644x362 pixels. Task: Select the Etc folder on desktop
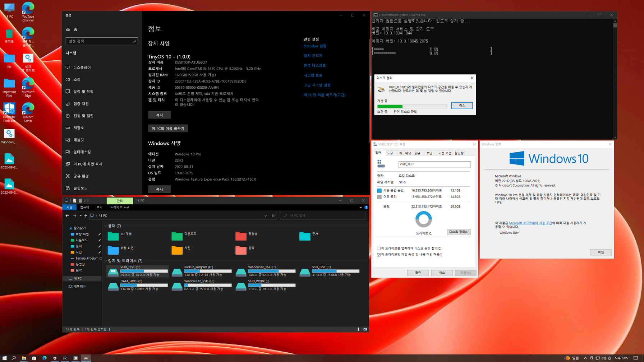(x=9, y=61)
